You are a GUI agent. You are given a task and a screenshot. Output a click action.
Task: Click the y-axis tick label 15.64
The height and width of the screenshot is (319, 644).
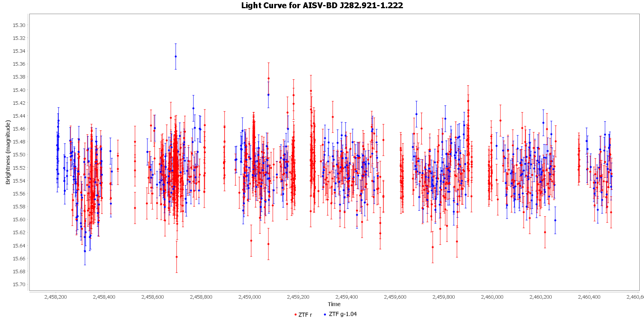point(19,246)
